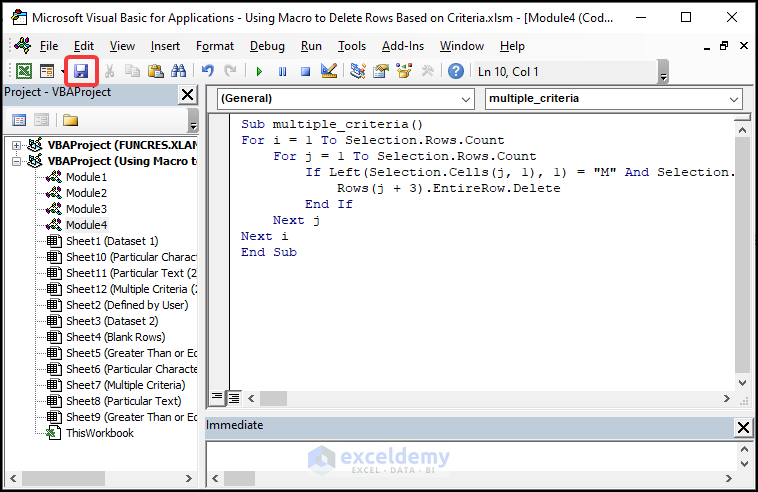The width and height of the screenshot is (758, 492).
Task: Expand VBAProject (FUNCRES.XLAM) tree node
Action: pyautogui.click(x=16, y=145)
